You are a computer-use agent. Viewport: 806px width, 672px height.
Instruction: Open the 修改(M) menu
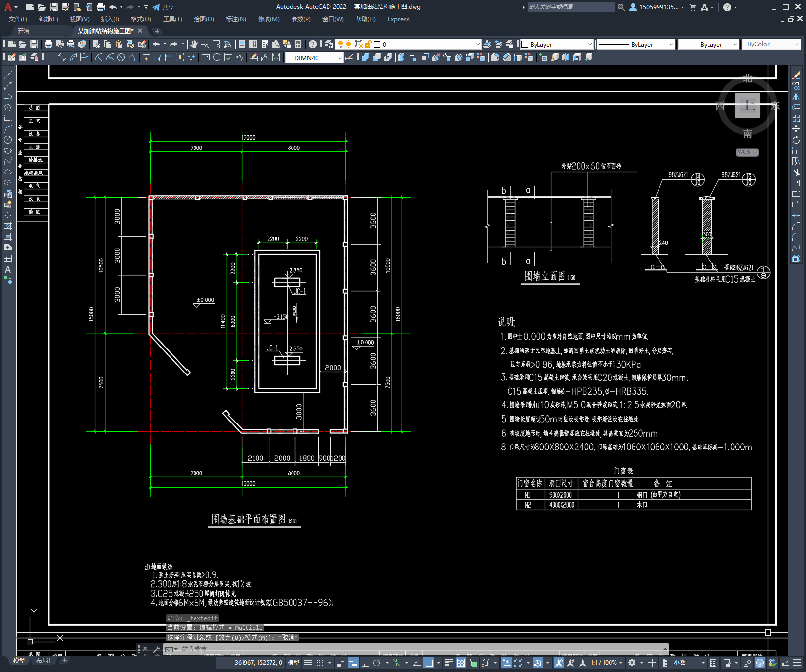click(269, 19)
